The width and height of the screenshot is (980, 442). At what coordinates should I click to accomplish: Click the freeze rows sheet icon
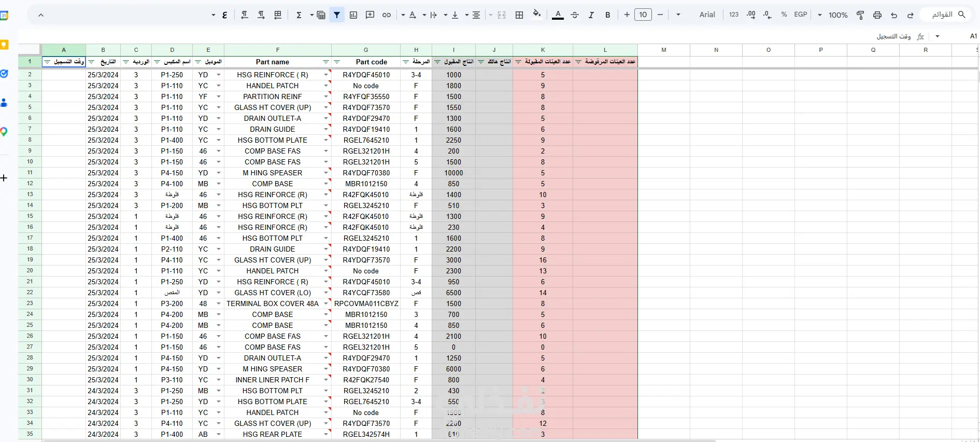pos(278,15)
